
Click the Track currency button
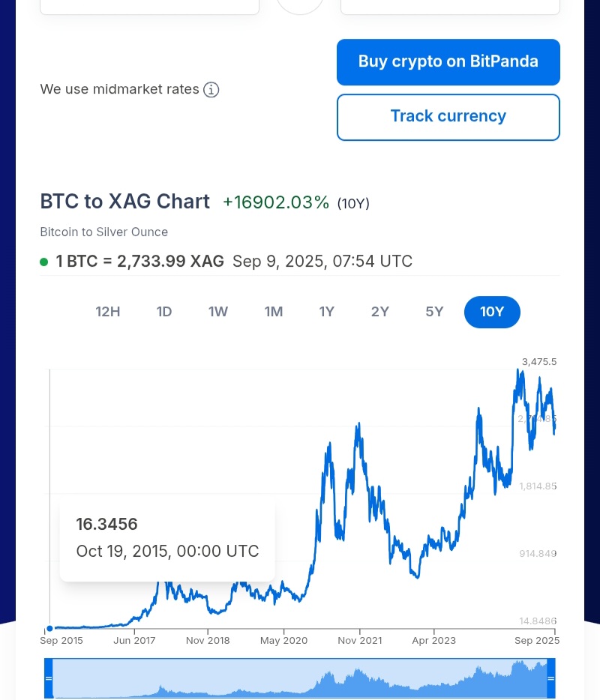click(x=448, y=117)
